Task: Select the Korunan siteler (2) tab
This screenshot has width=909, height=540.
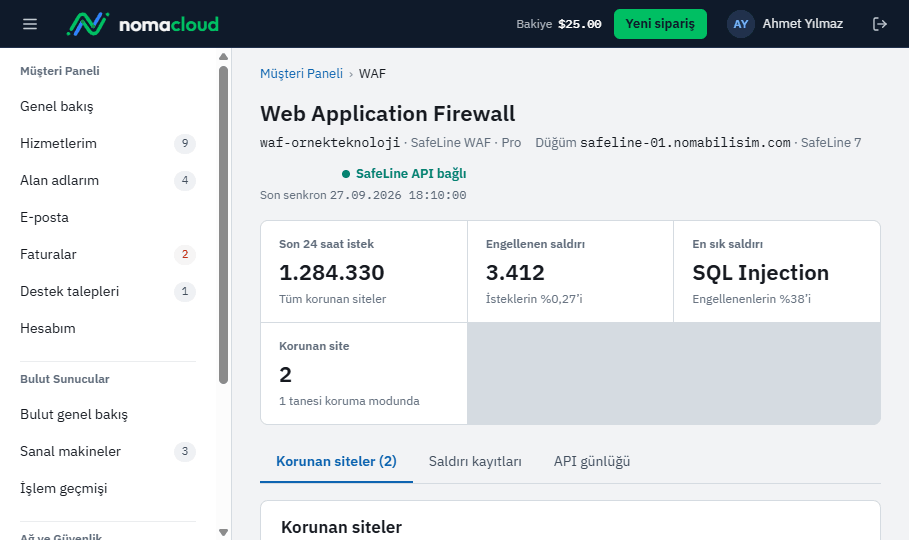Action: click(336, 462)
